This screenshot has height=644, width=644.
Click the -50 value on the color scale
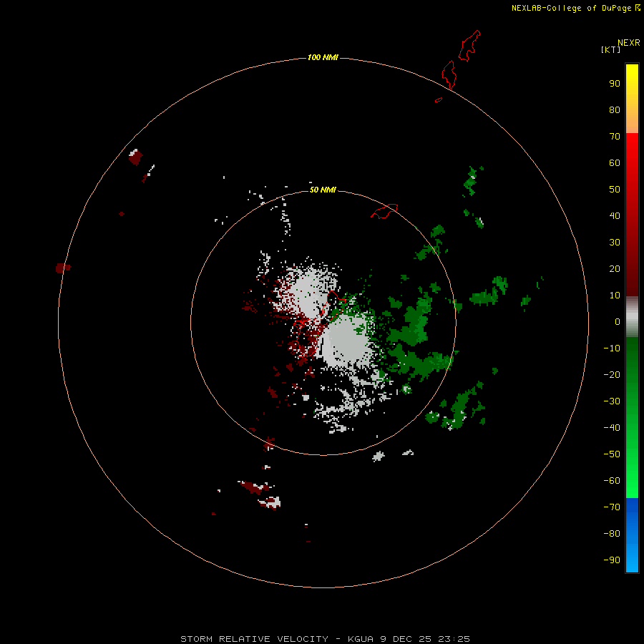click(612, 454)
